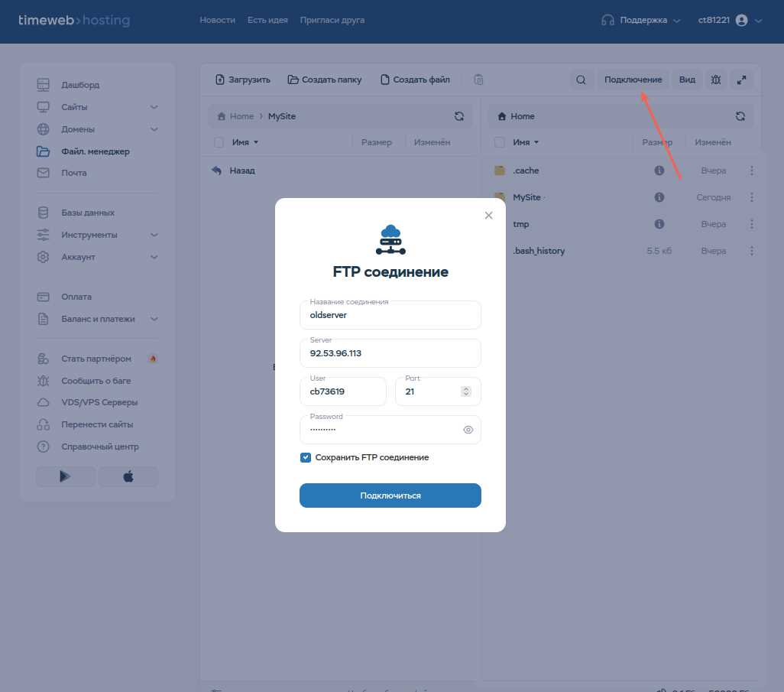The image size is (784, 692).
Task: Click the User input field
Action: click(x=342, y=391)
